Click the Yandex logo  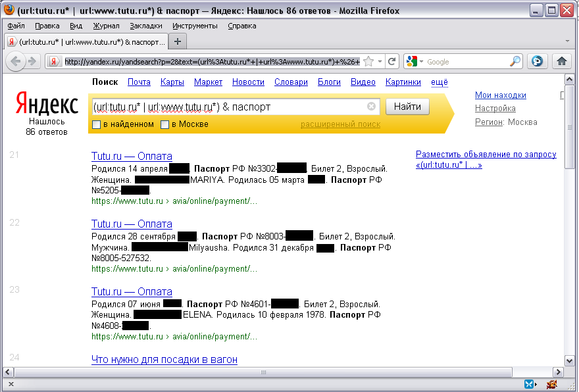coord(47,104)
